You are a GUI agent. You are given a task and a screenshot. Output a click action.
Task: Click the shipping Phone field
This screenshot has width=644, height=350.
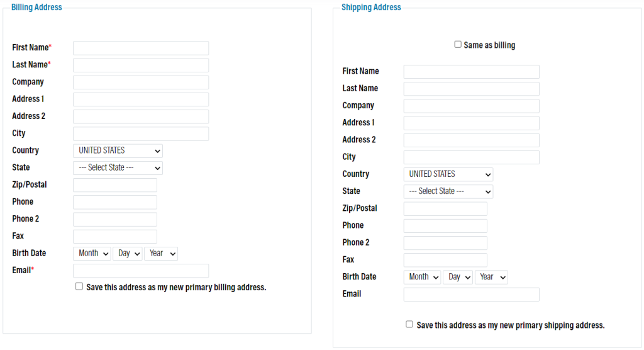[445, 226]
